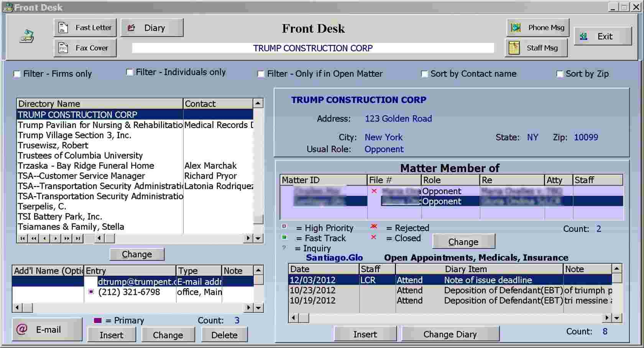Click the @ E-mail icon
The width and height of the screenshot is (644, 348).
point(22,329)
